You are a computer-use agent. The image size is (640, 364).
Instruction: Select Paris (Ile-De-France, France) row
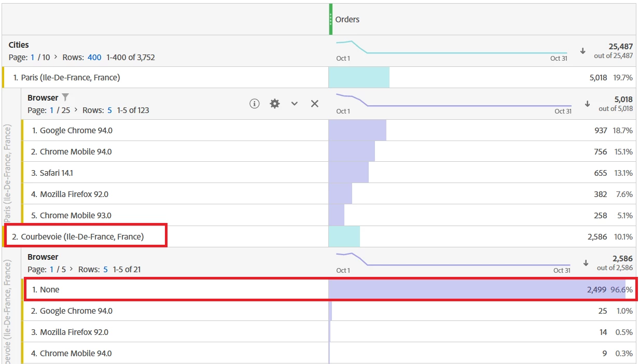(319, 77)
